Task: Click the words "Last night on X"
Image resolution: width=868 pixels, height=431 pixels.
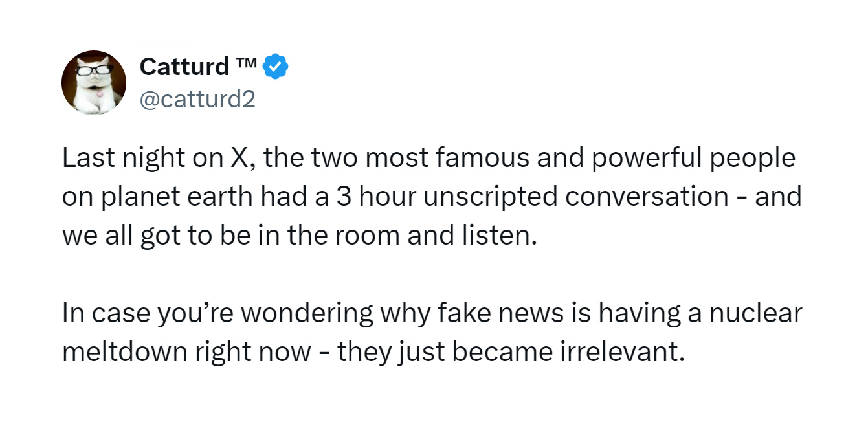Action: [153, 159]
